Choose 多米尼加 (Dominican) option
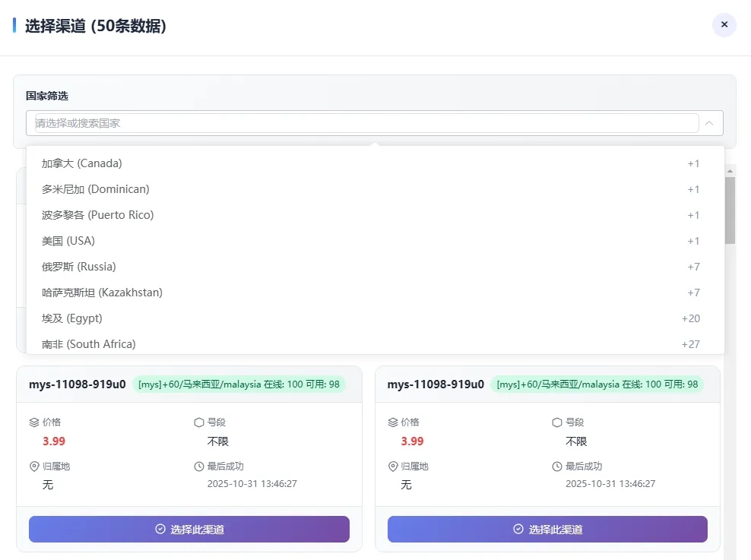 pos(96,189)
